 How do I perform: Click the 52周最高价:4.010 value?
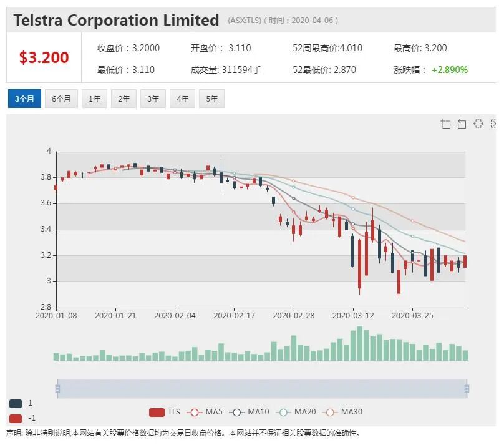(x=327, y=48)
